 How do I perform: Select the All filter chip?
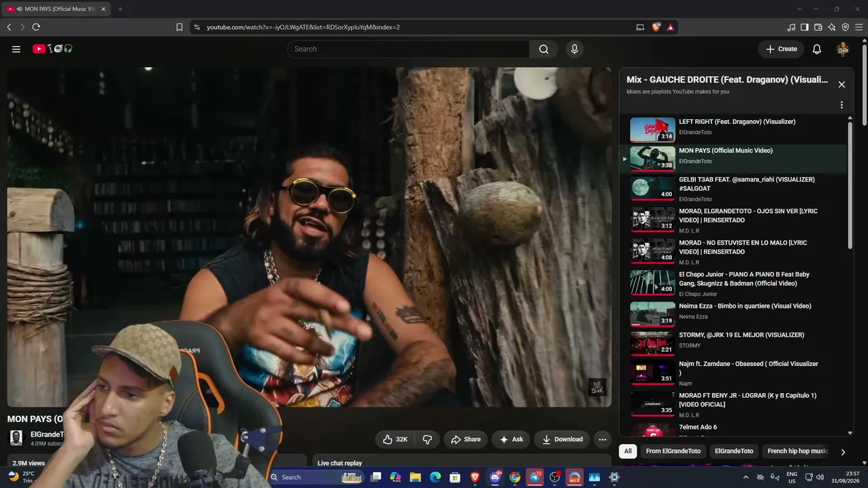[628, 451]
